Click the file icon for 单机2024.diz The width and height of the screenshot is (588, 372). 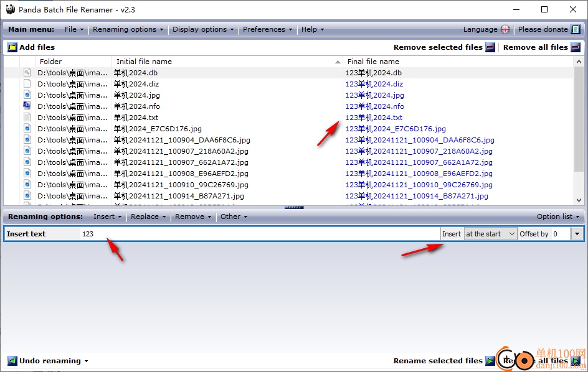(27, 83)
